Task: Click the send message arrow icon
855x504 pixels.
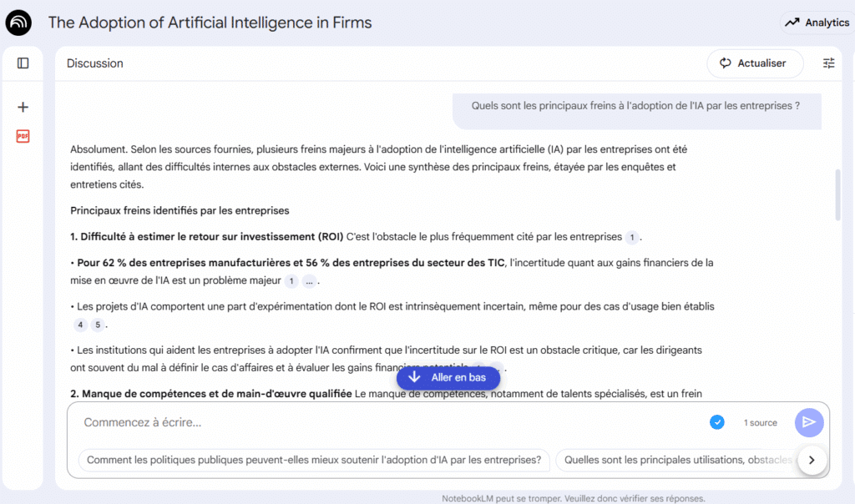Action: click(808, 422)
